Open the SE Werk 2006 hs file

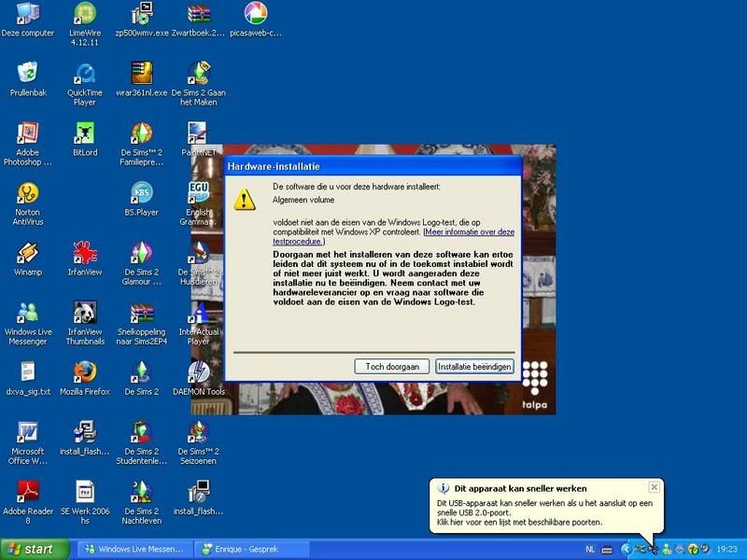pos(85,503)
